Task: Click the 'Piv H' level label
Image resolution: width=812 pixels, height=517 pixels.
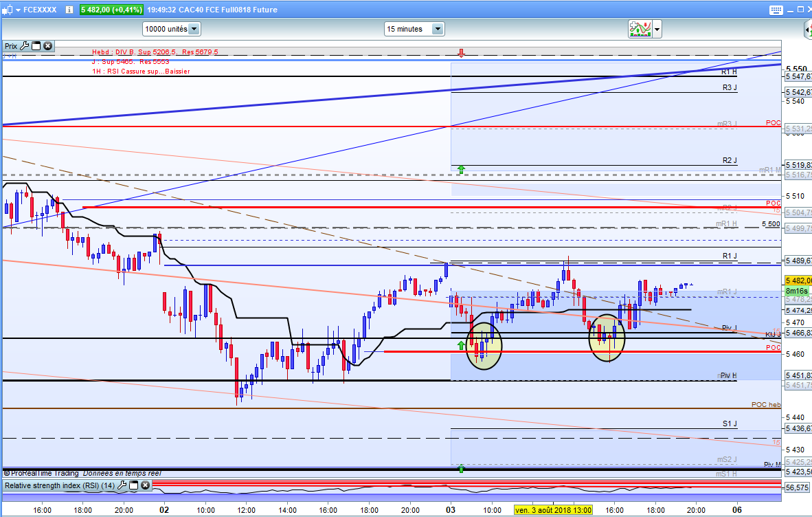Action: click(728, 375)
